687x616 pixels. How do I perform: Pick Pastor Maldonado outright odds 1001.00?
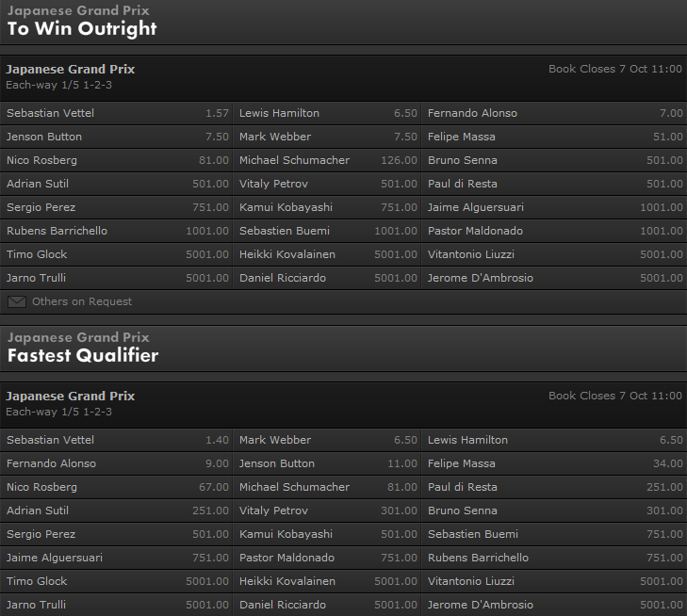(554, 231)
